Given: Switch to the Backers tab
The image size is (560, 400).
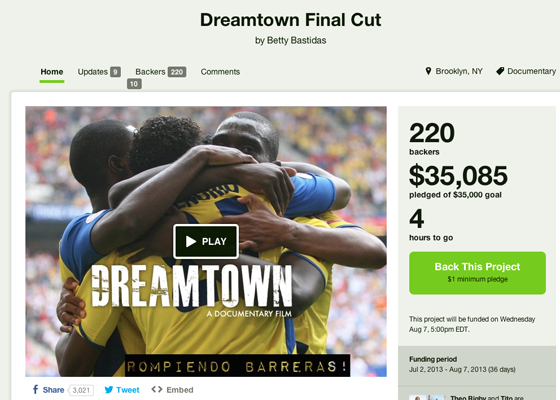Looking at the screenshot, I should 150,72.
